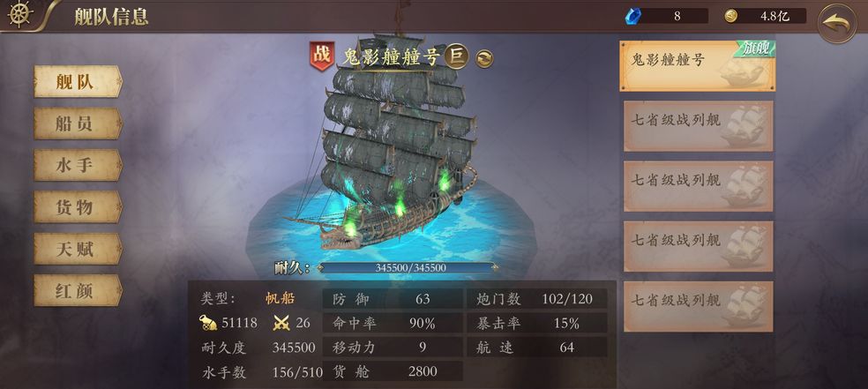Click the gold 巨 size badge

pos(457,56)
